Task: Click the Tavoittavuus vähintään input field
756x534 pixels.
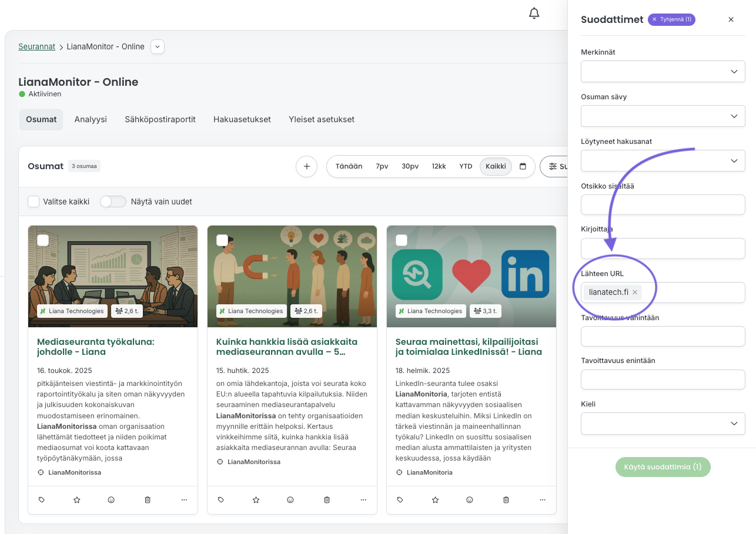Action: click(x=663, y=337)
